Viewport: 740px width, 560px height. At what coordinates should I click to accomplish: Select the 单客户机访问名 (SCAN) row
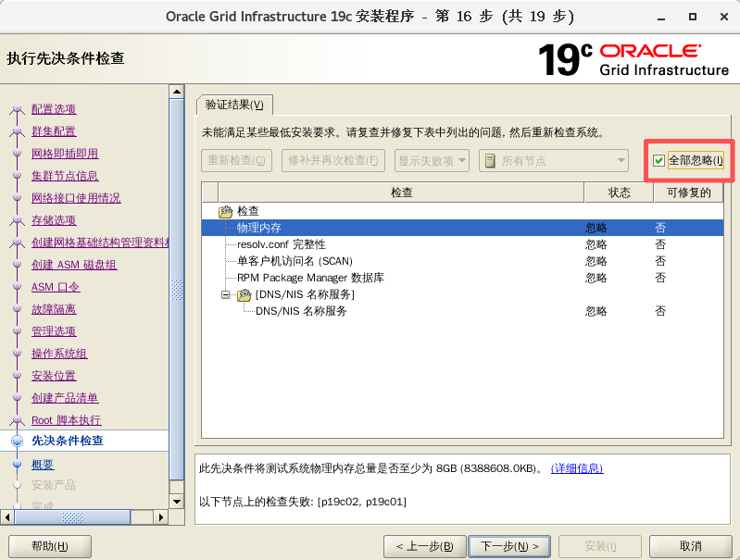[x=462, y=261]
